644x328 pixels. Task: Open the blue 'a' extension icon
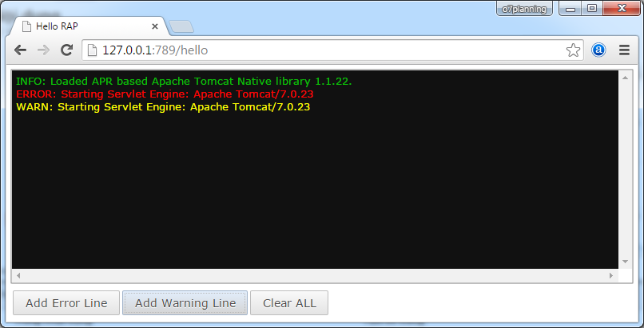click(x=598, y=50)
